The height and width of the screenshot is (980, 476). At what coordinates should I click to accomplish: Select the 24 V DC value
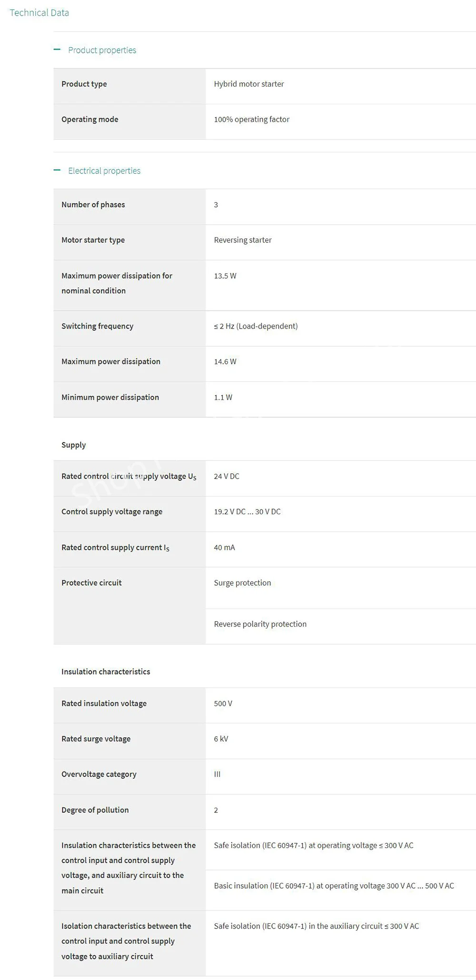pos(226,476)
